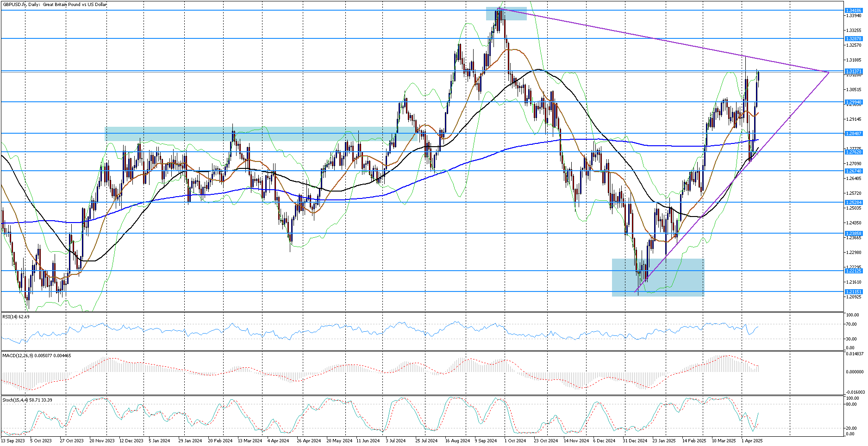Click the 1.28487 price label on axis
The height and width of the screenshot is (446, 868).
click(853, 134)
